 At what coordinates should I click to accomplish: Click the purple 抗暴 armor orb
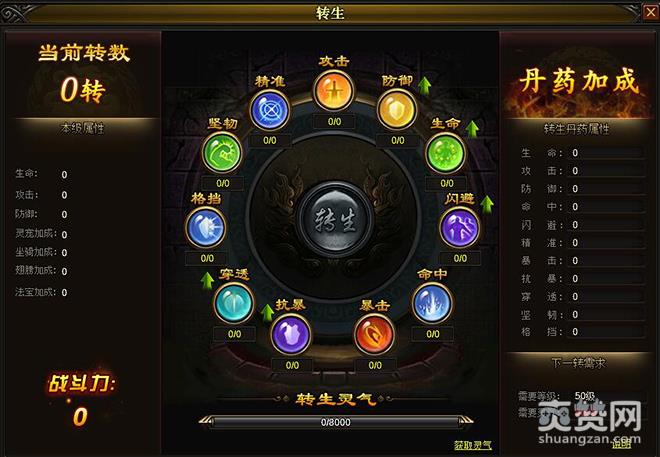(291, 335)
